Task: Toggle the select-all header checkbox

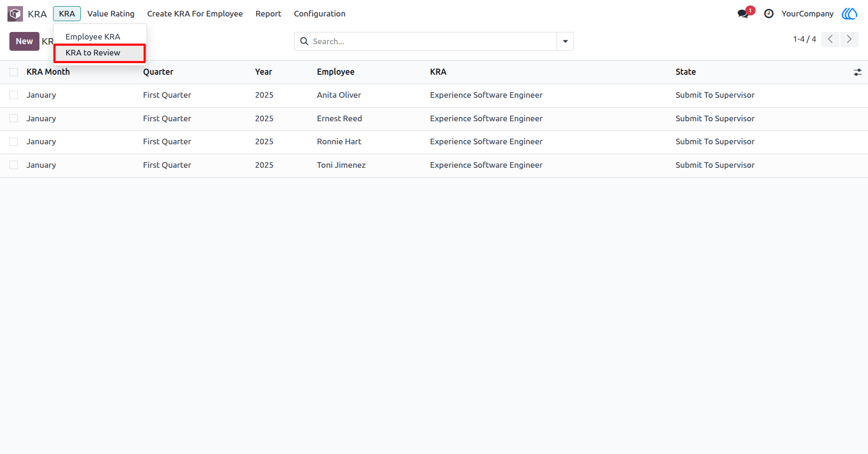Action: tap(14, 72)
